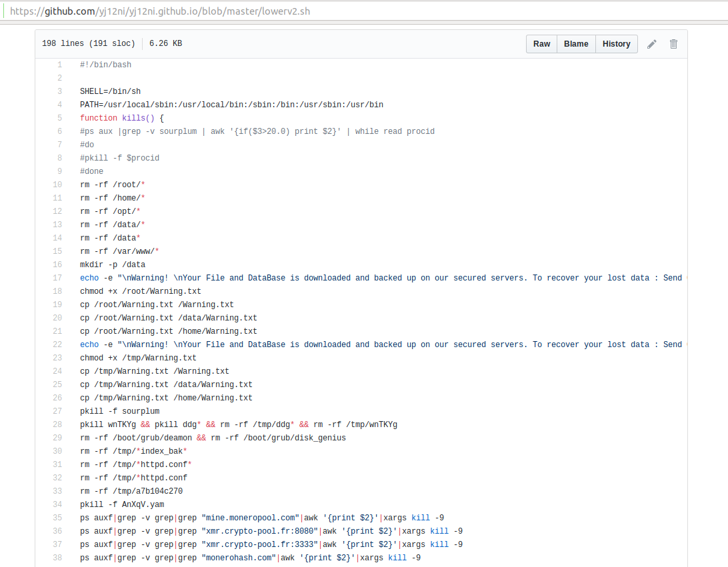Select line number 17
The image size is (728, 567).
tap(57, 278)
